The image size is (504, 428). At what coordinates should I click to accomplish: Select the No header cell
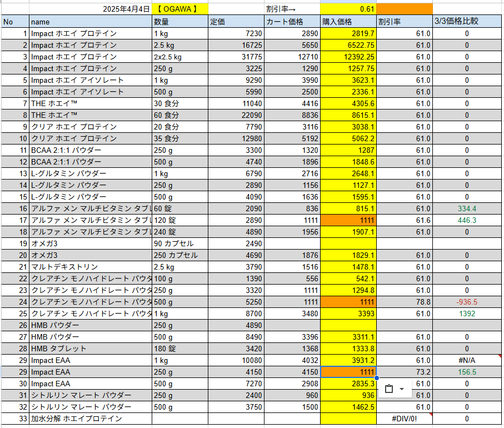coord(15,22)
